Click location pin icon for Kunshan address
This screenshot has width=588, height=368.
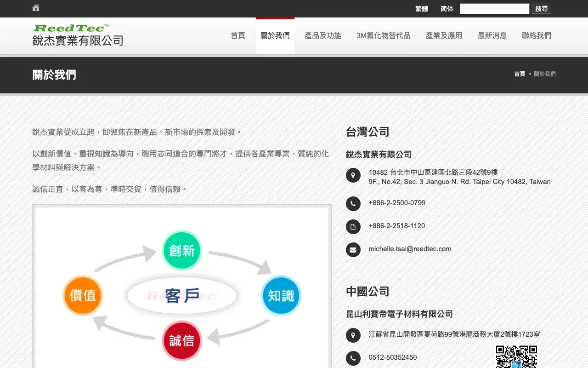point(353,335)
